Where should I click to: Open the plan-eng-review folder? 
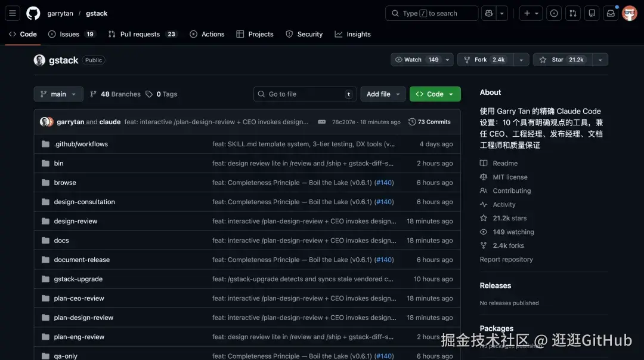click(x=79, y=337)
